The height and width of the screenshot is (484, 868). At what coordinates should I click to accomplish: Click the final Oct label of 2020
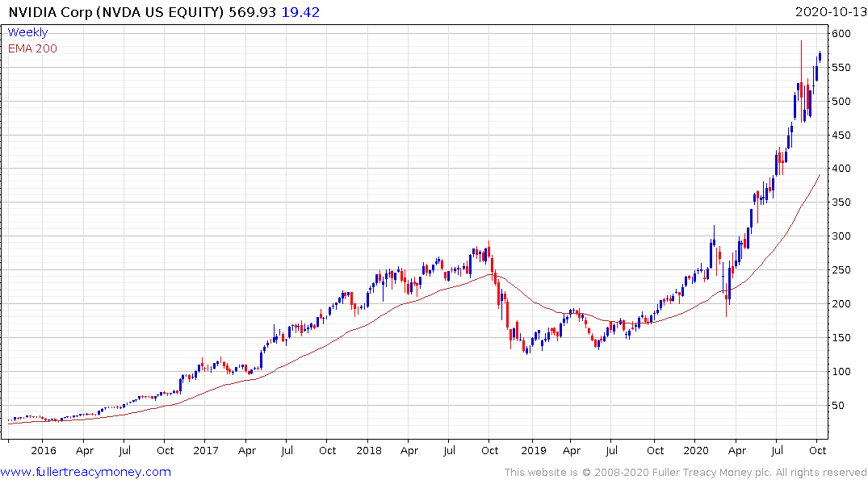[818, 450]
